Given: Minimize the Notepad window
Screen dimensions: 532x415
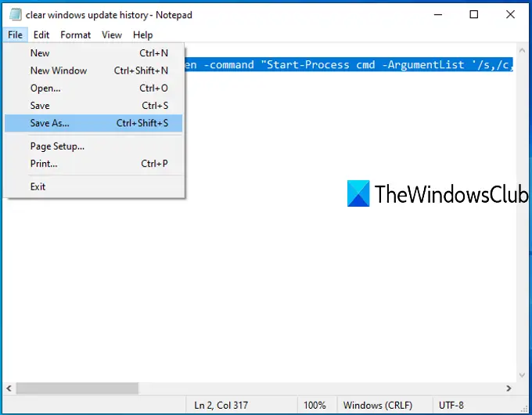Looking at the screenshot, I should (438, 15).
